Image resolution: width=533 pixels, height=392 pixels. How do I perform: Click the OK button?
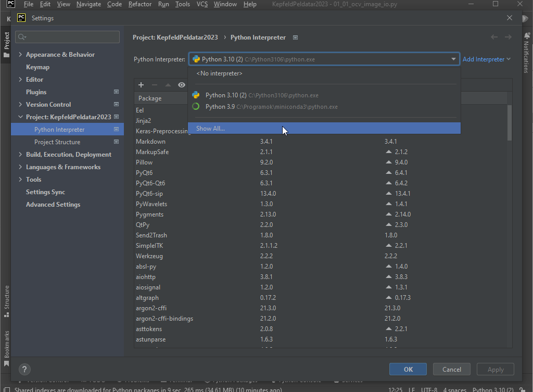[408, 369]
